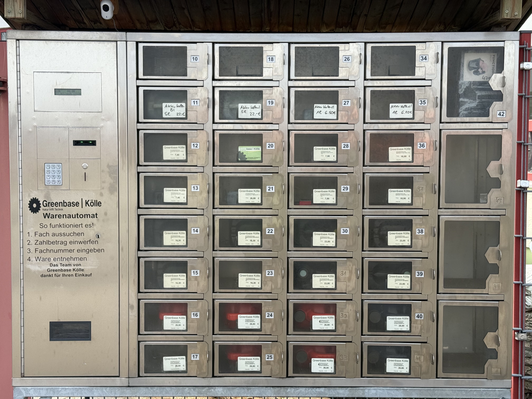The height and width of the screenshot is (399, 532).
Task: Click the Greenbase gear logo
Action: (x=34, y=205)
